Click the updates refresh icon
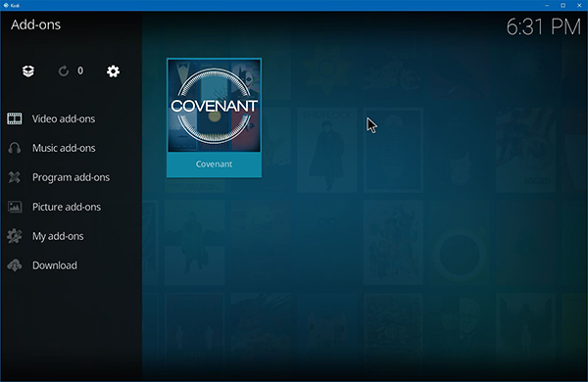 tap(64, 71)
